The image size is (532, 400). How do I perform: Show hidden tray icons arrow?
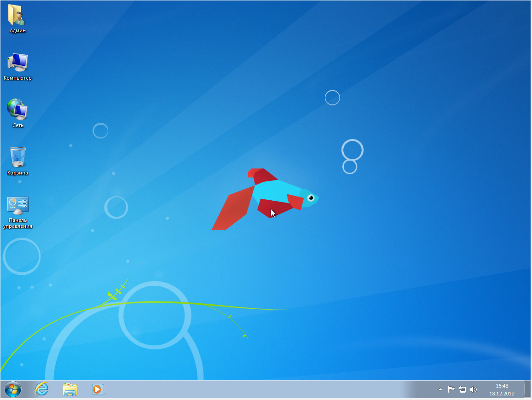coord(440,389)
